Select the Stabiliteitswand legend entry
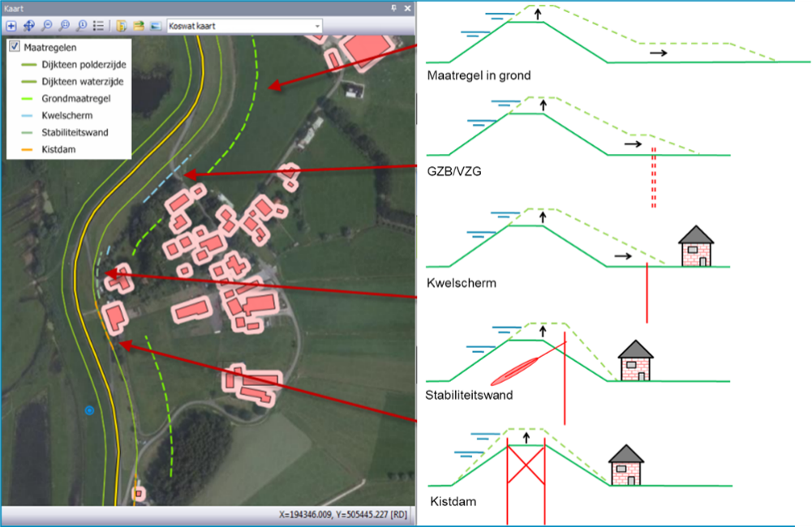The width and height of the screenshot is (812, 527). click(75, 132)
